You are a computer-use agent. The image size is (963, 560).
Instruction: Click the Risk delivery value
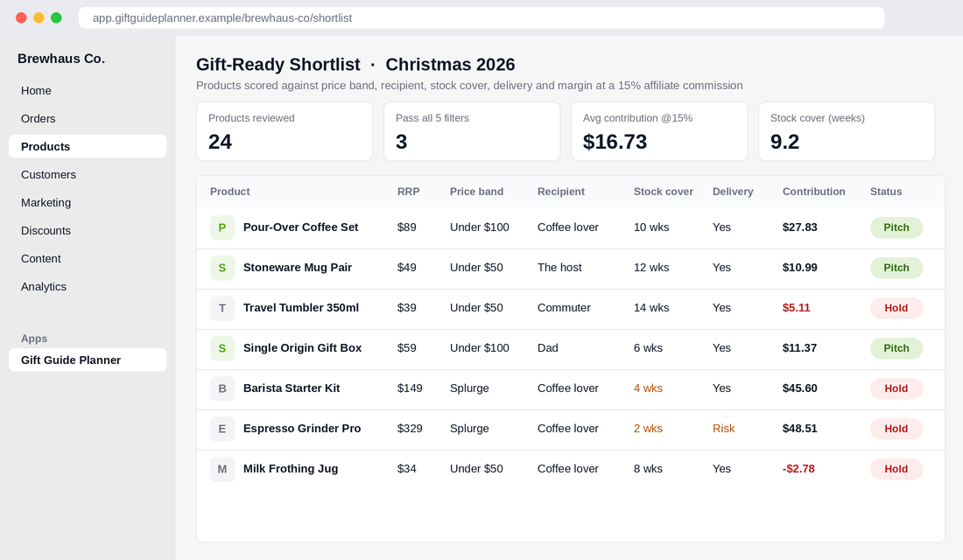click(723, 429)
